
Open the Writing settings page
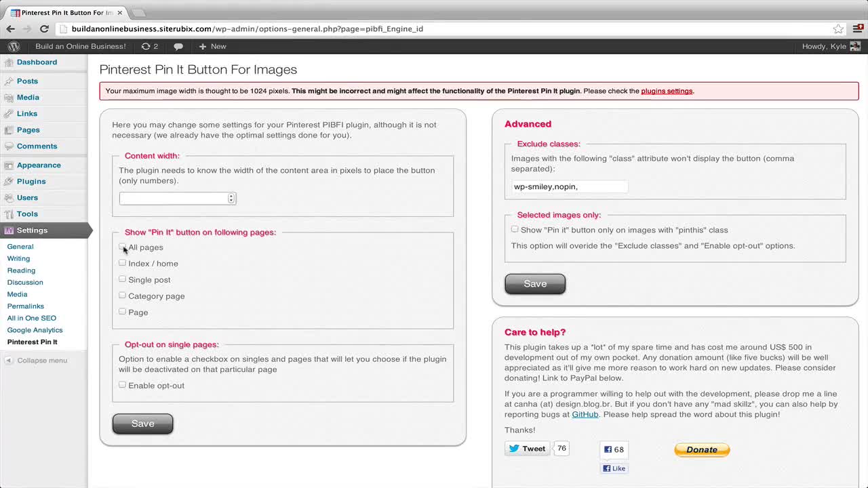[18, 258]
